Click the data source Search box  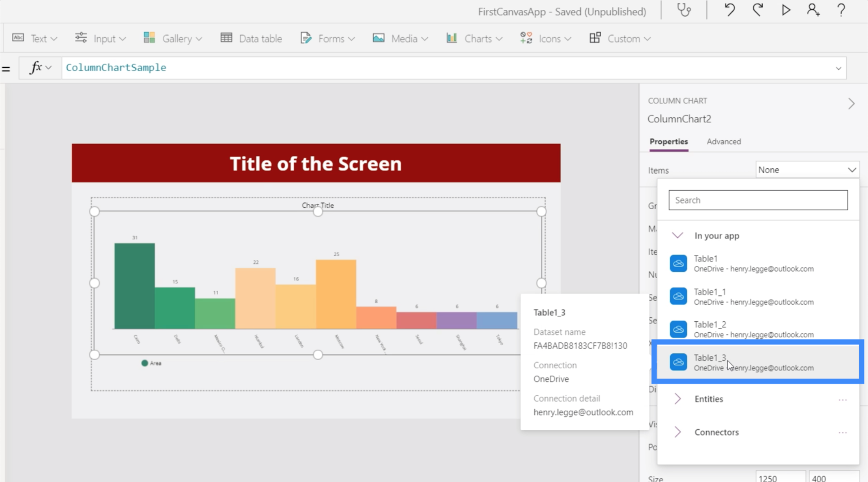coord(758,200)
